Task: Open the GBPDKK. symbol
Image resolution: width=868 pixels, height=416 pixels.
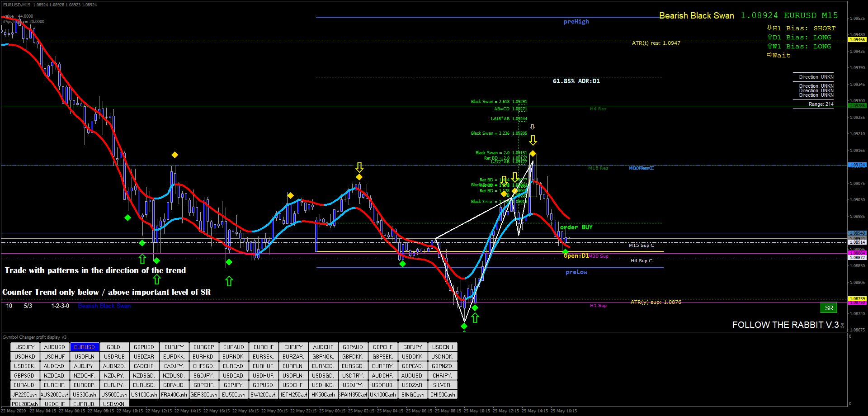Action: (353, 356)
